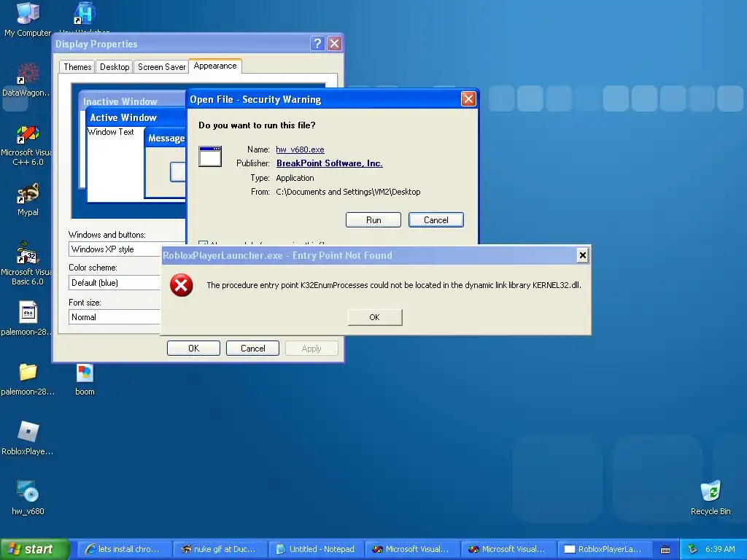Select the hw_v680 installer desktop icon
Screen dimensions: 747x560
[x=28, y=497]
